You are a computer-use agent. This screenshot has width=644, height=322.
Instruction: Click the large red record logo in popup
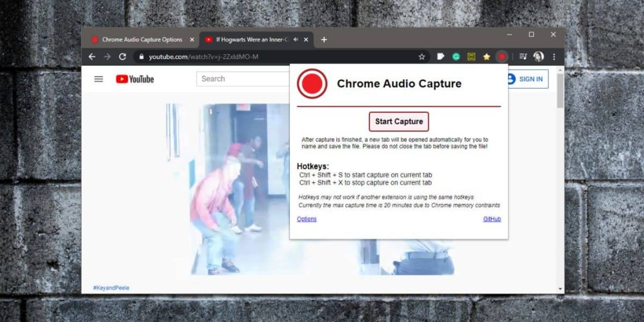(312, 84)
